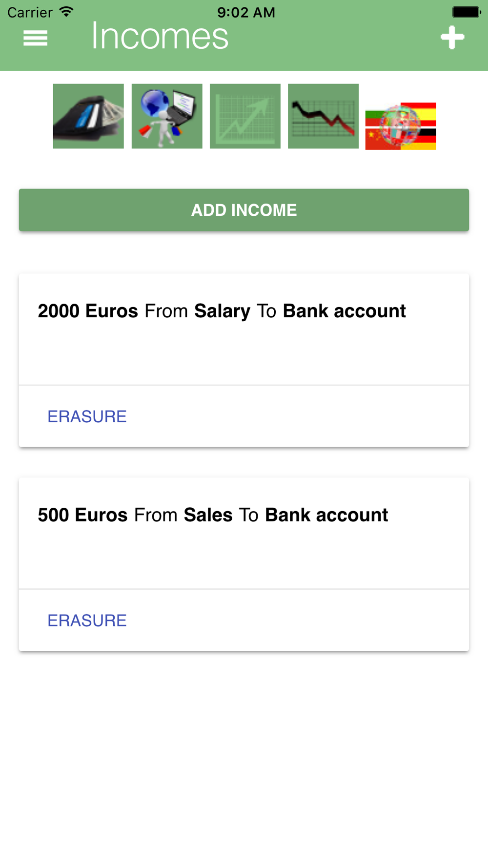
Task: Click ERASURE under the Sales income
Action: pos(87,620)
